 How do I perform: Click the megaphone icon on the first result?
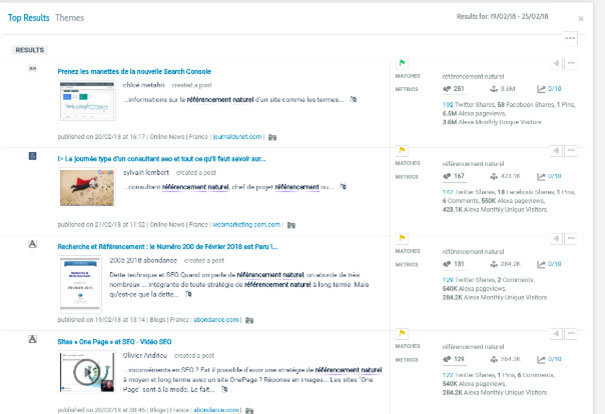coord(556,63)
